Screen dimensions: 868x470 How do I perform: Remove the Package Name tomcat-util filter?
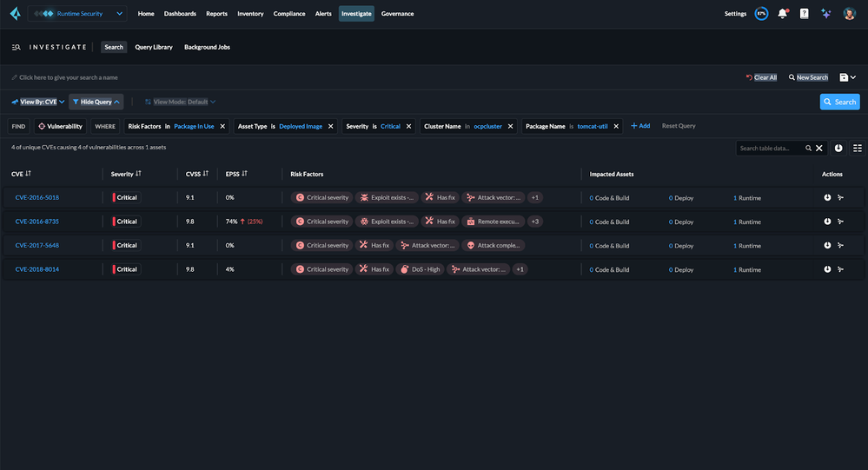point(617,126)
